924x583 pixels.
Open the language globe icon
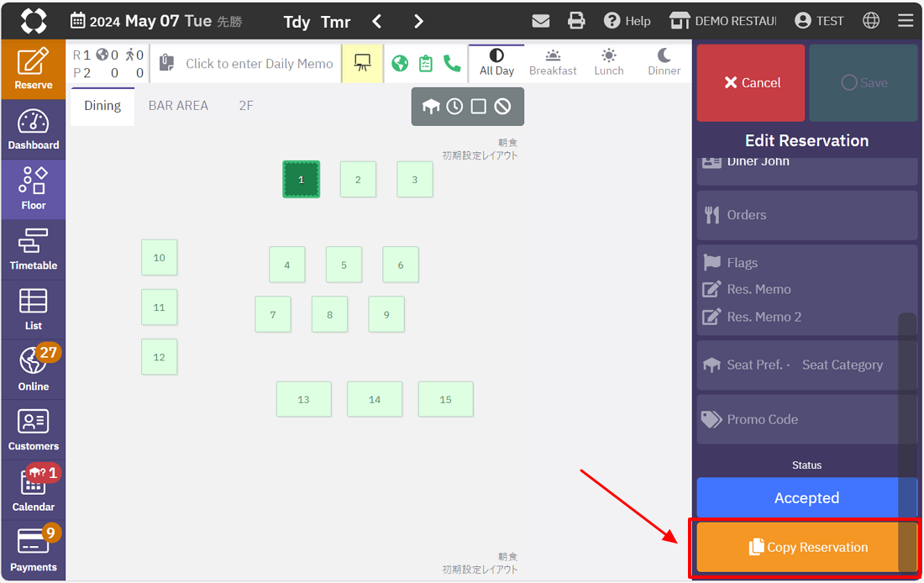(x=871, y=21)
